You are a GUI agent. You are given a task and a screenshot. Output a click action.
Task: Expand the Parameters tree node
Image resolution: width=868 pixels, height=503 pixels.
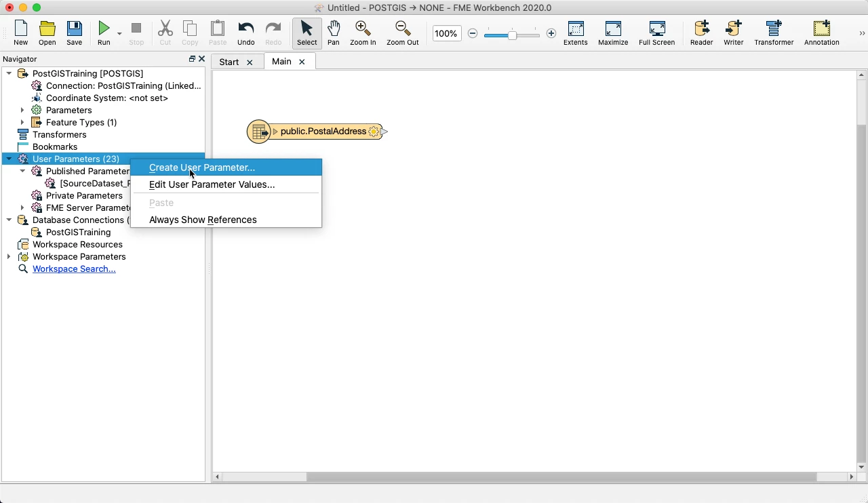point(22,110)
